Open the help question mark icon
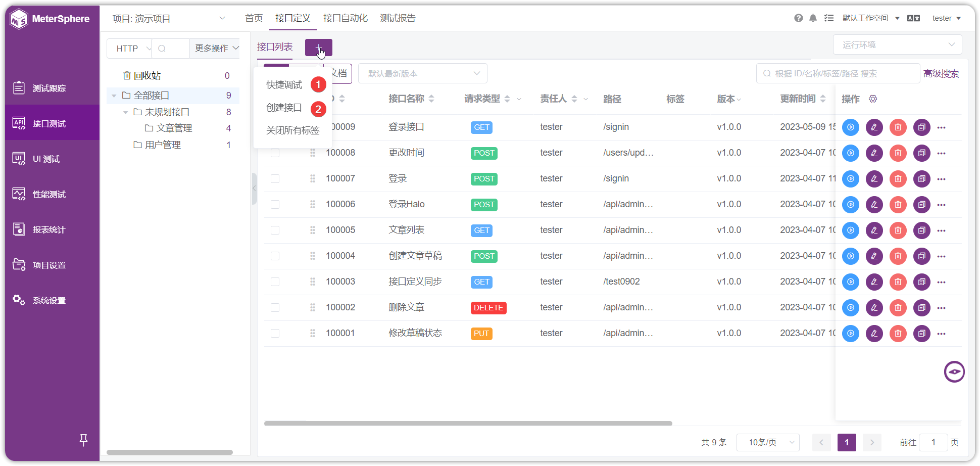 tap(799, 18)
